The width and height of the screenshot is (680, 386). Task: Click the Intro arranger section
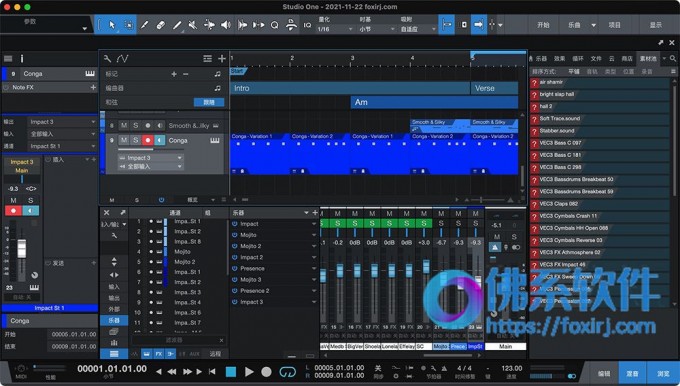[x=350, y=88]
